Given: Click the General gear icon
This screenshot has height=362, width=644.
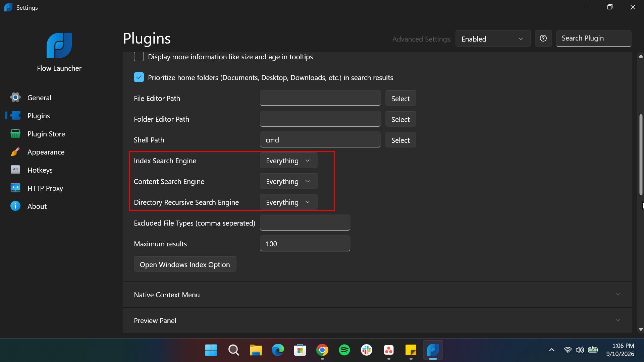Looking at the screenshot, I should click(x=15, y=98).
